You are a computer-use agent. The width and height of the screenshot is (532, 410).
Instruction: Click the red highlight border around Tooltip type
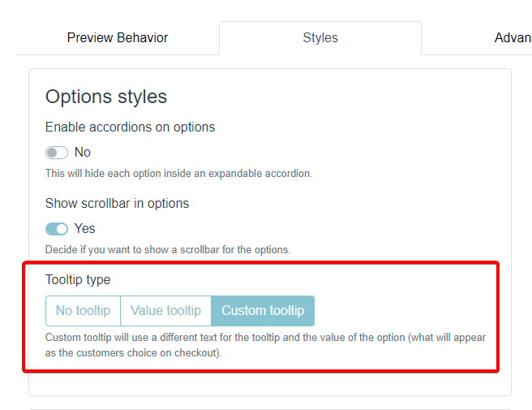260,264
